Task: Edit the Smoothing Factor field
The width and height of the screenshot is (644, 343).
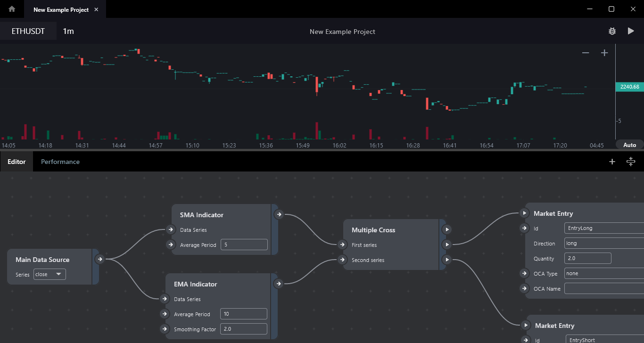Action: tap(244, 329)
